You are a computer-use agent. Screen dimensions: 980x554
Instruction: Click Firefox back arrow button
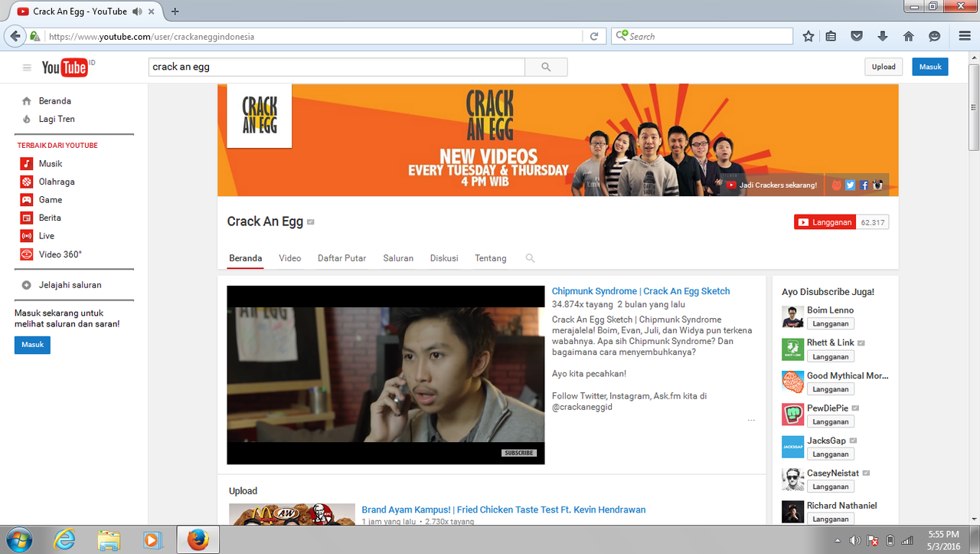pyautogui.click(x=15, y=36)
